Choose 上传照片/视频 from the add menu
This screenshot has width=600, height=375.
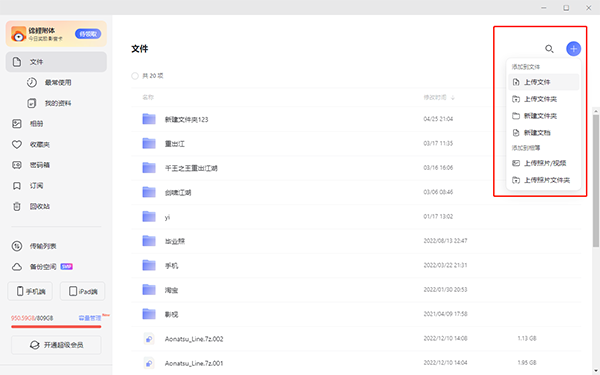[x=543, y=163]
